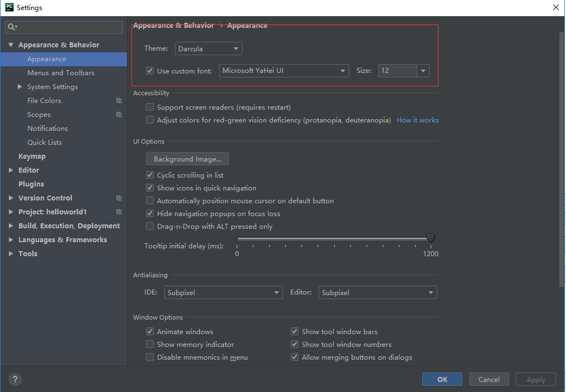Toggle the Animate windows checkbox
This screenshot has width=566, height=392.
coord(150,331)
